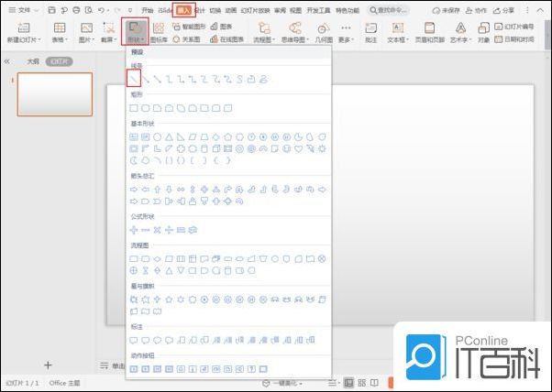552x392 pixels.
Task: Insert a 智能图形 smart graphic
Action: pos(189,27)
